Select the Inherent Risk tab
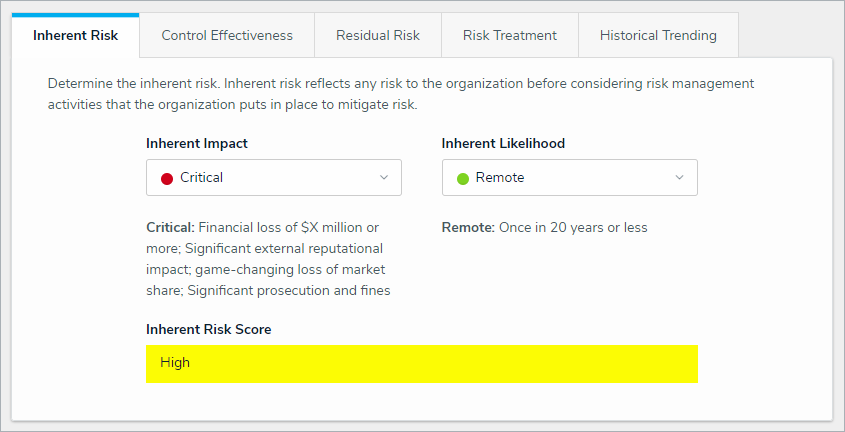The image size is (845, 432). coord(75,35)
